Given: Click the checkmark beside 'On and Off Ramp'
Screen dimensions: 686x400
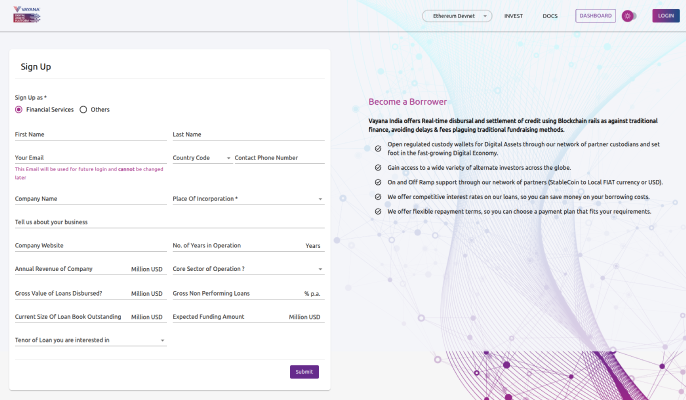Looking at the screenshot, I should point(378,182).
